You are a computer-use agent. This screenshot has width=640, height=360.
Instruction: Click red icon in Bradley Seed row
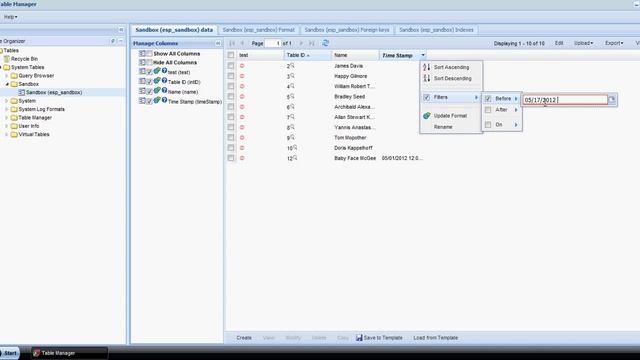(242, 97)
